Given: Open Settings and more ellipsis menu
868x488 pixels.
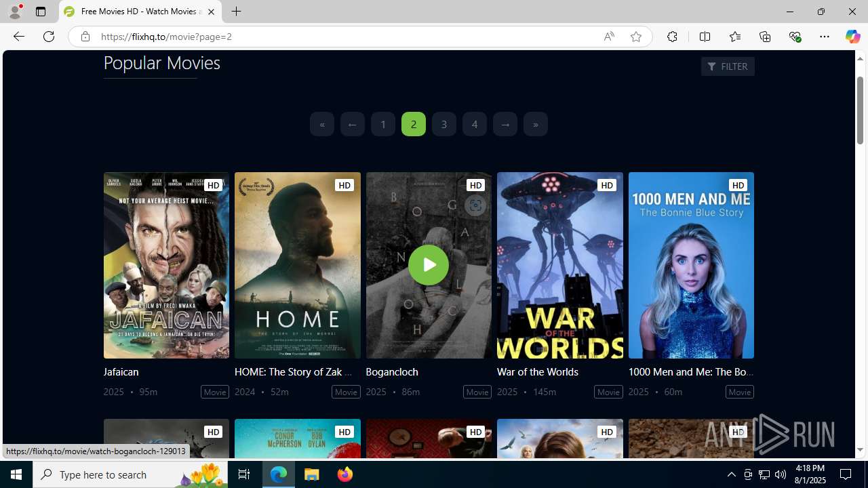Looking at the screenshot, I should click(825, 37).
